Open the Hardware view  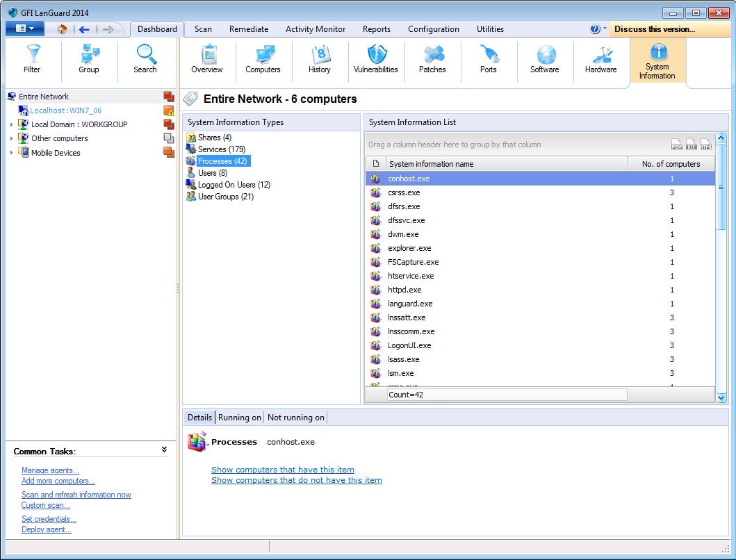pyautogui.click(x=601, y=59)
